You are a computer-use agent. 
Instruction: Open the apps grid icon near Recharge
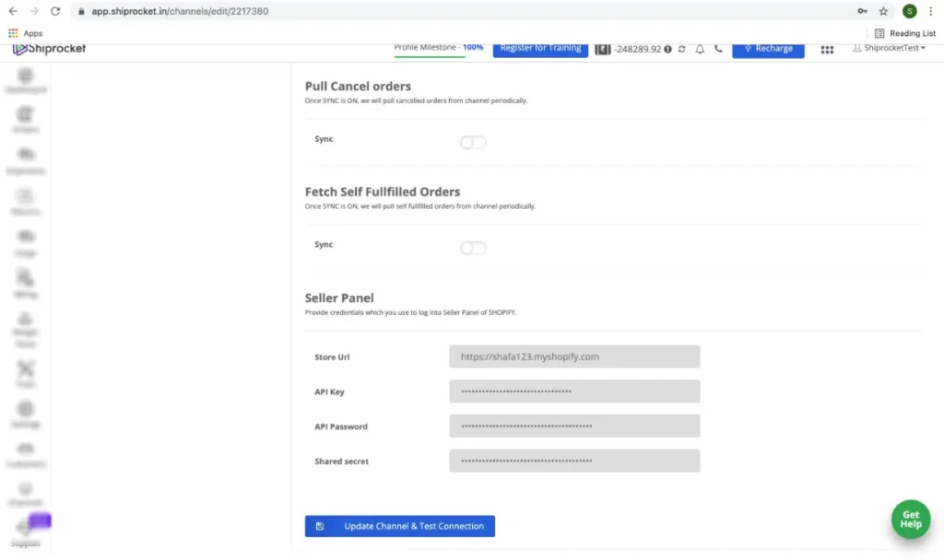[827, 50]
